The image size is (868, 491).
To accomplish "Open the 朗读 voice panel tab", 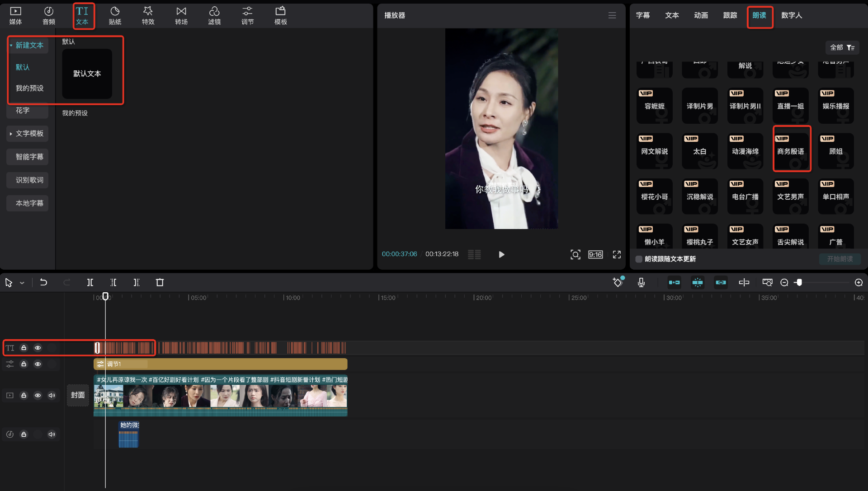I will coord(759,15).
